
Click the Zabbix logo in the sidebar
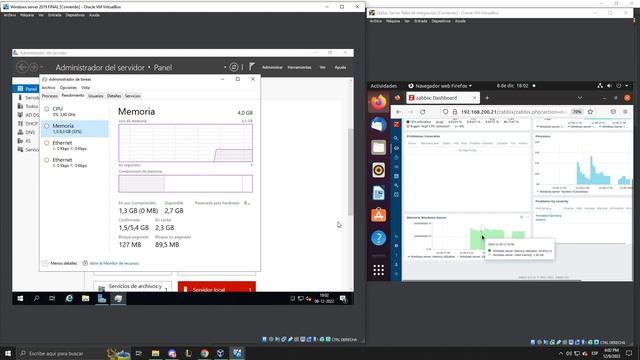[396, 124]
